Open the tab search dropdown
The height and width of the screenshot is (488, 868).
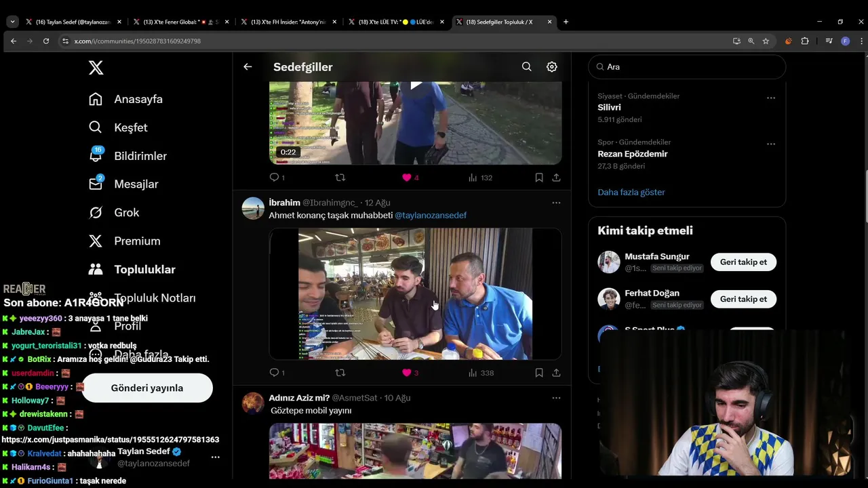(x=12, y=22)
